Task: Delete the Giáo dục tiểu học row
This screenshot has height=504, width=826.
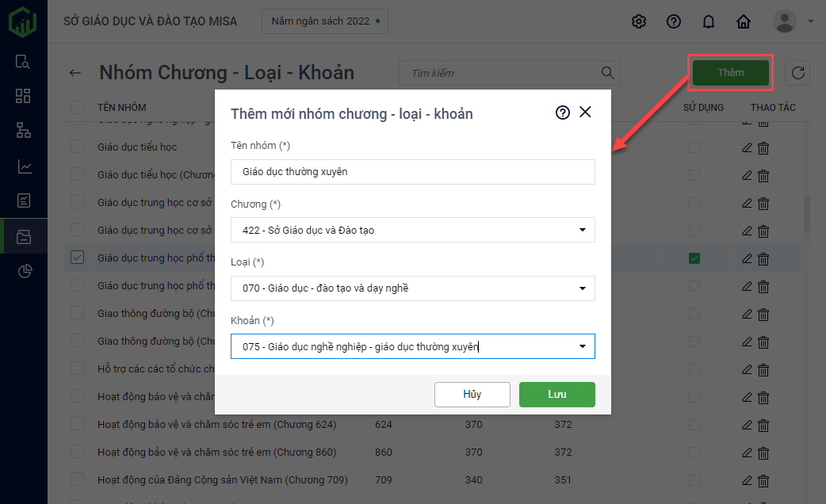Action: (763, 147)
